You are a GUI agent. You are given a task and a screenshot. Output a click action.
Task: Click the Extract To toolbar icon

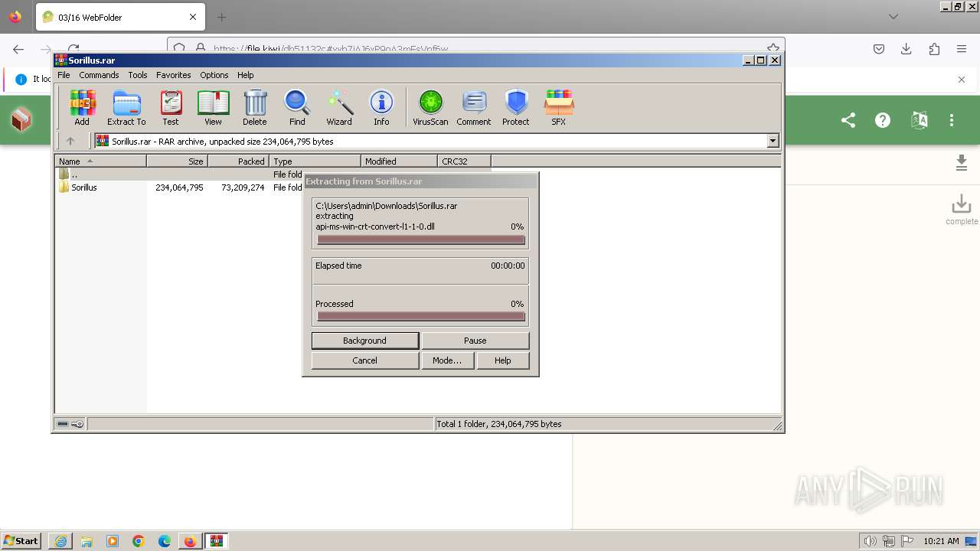point(126,107)
